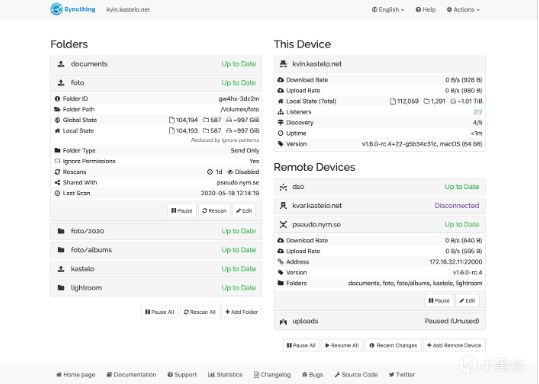Open the Twitter footer link
This screenshot has height=384, width=539.
tap(402, 374)
